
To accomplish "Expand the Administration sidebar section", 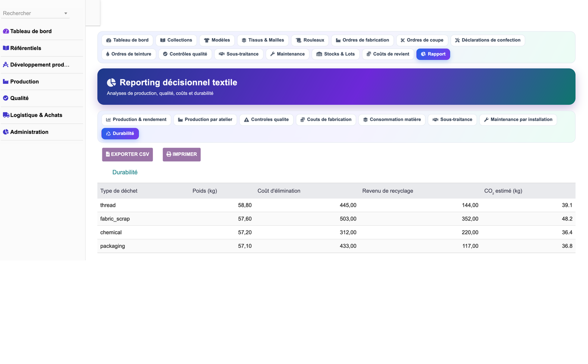I will (42, 132).
